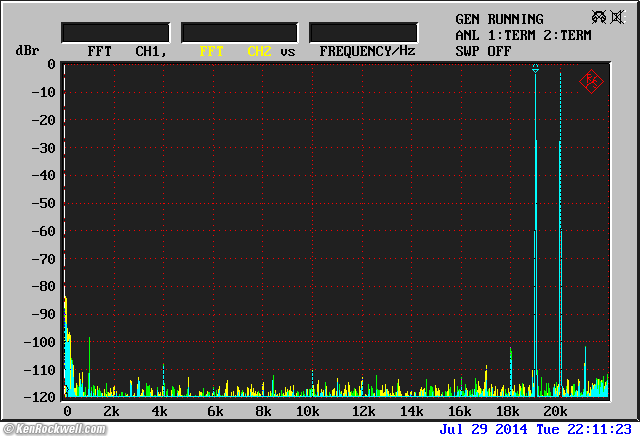This screenshot has height=436, width=640.
Task: Click the date and time stamp
Action: point(535,429)
